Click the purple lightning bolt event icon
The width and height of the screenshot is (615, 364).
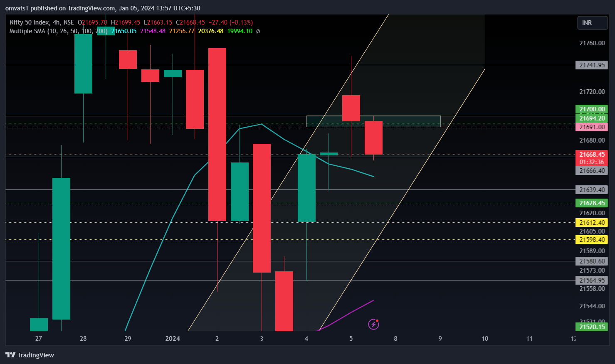coord(373,324)
